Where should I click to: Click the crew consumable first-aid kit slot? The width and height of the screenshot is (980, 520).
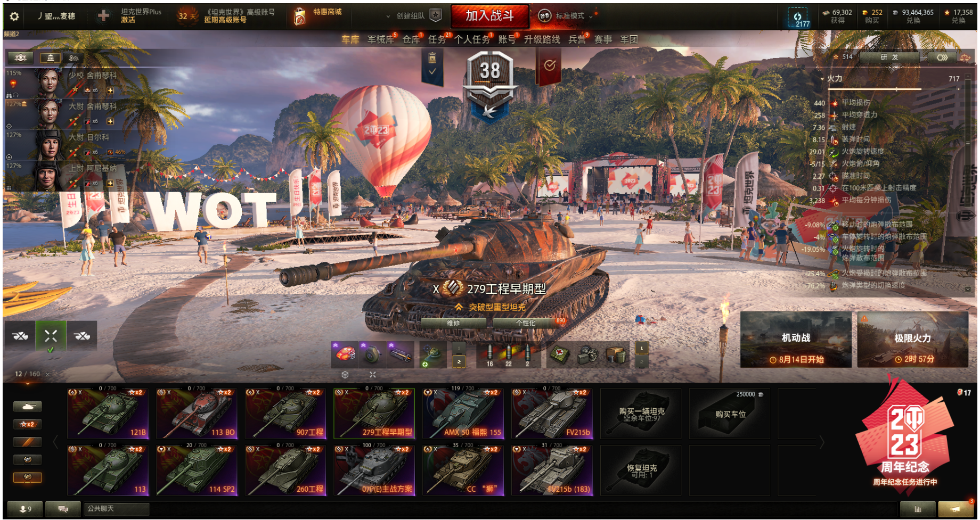(559, 354)
